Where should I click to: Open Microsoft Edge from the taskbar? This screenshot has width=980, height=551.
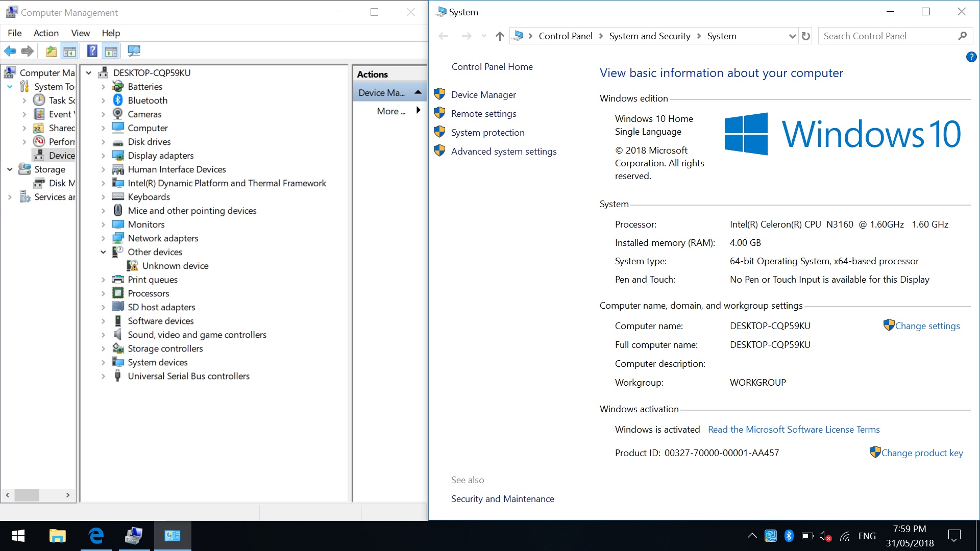[96, 536]
